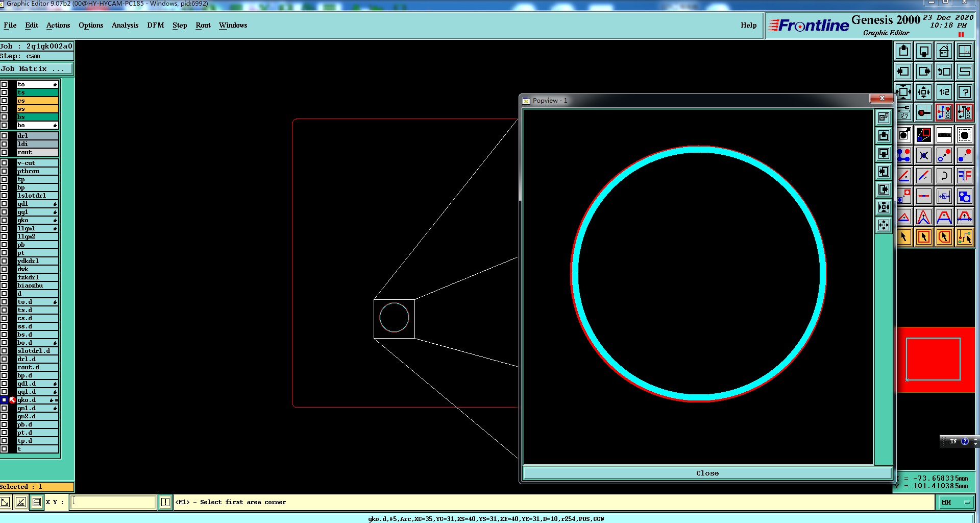This screenshot has width=980, height=523.
Task: Open the File menu
Action: (10, 25)
